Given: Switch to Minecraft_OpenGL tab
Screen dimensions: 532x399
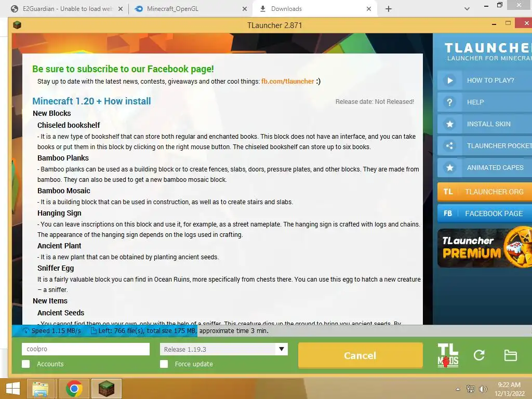Looking at the screenshot, I should (191, 9).
